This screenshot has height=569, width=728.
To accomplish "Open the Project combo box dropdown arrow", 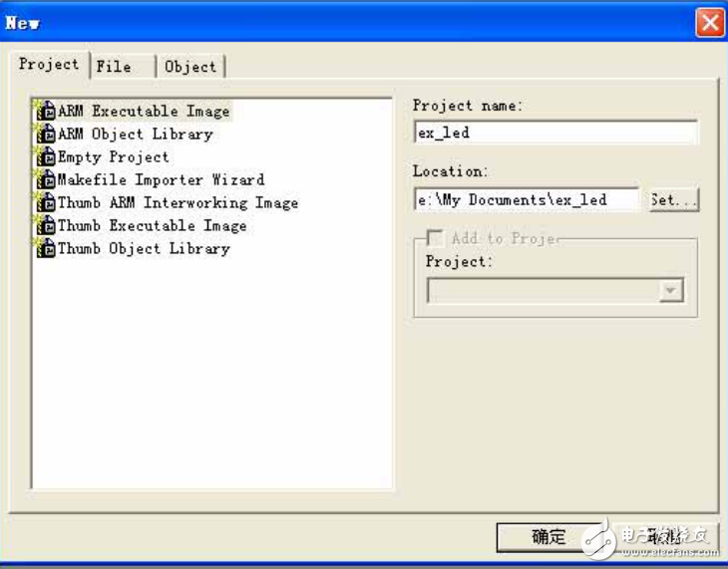I will (x=671, y=290).
